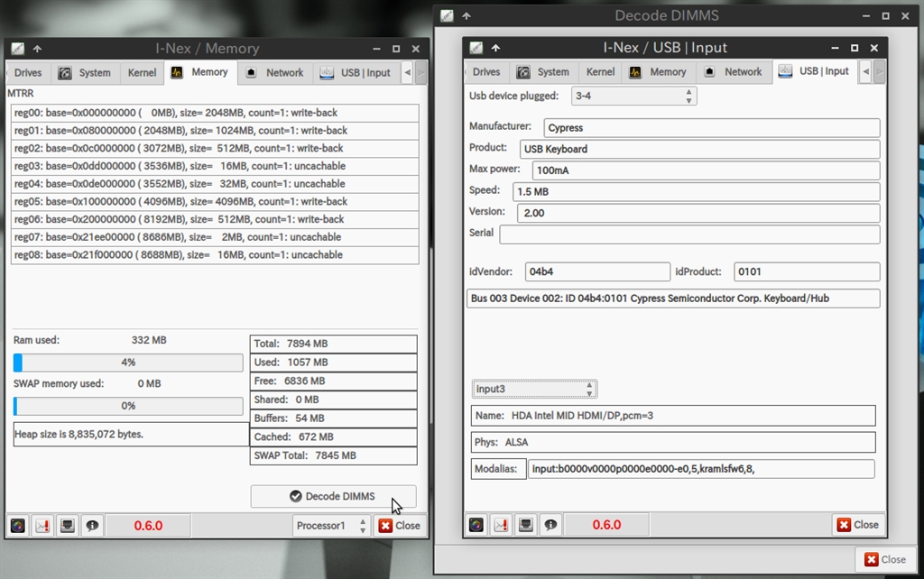Click the Ram used 4% progress bar
This screenshot has width=924, height=579.
pyautogui.click(x=128, y=363)
